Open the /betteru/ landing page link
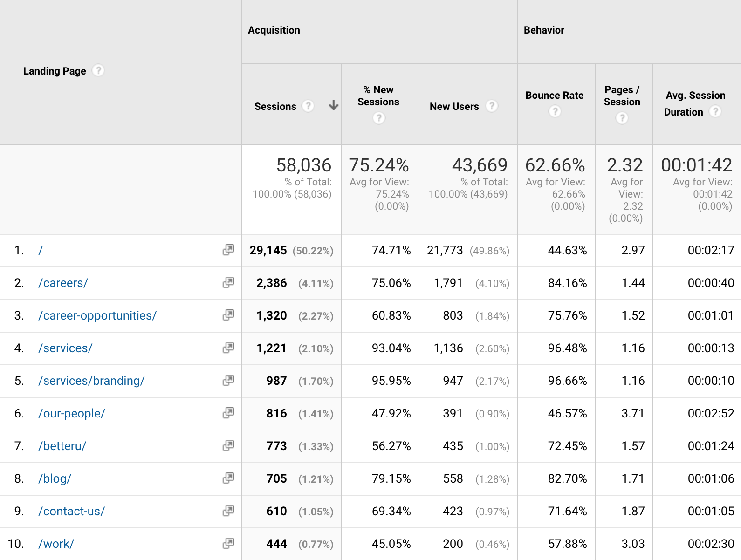741x560 pixels. [62, 446]
